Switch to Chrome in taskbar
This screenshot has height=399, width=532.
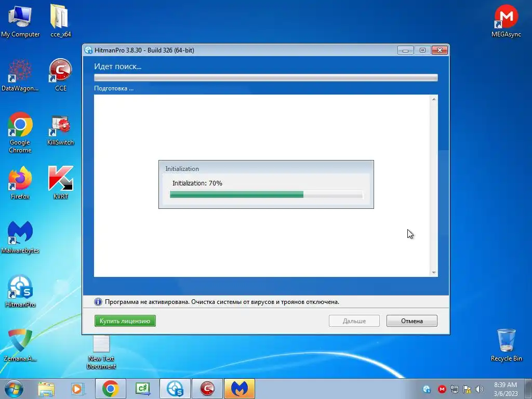point(111,389)
